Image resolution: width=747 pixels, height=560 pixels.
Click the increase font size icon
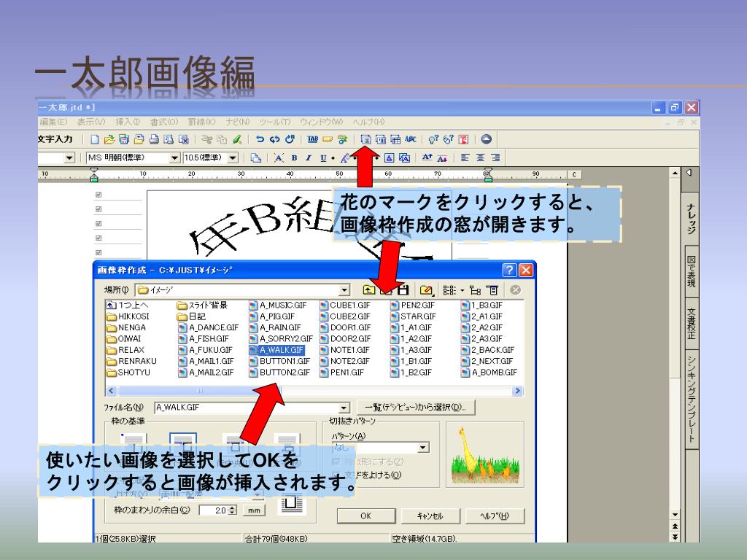[x=427, y=157]
